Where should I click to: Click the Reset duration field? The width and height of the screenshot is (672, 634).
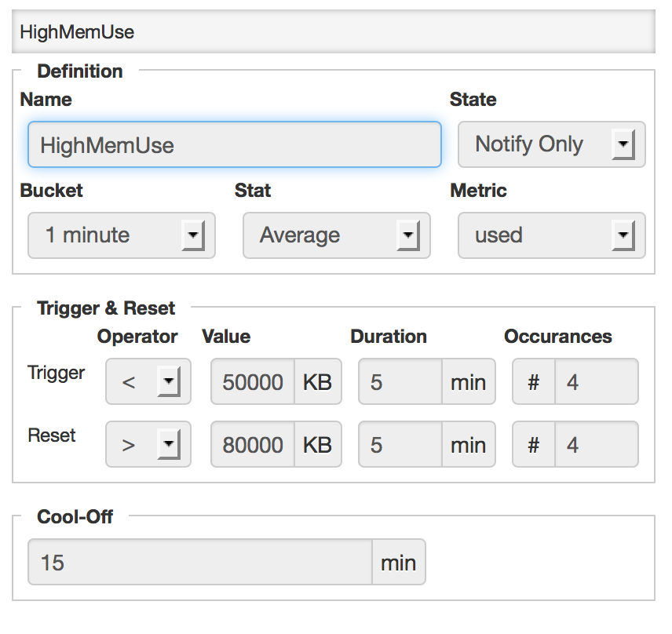click(400, 445)
